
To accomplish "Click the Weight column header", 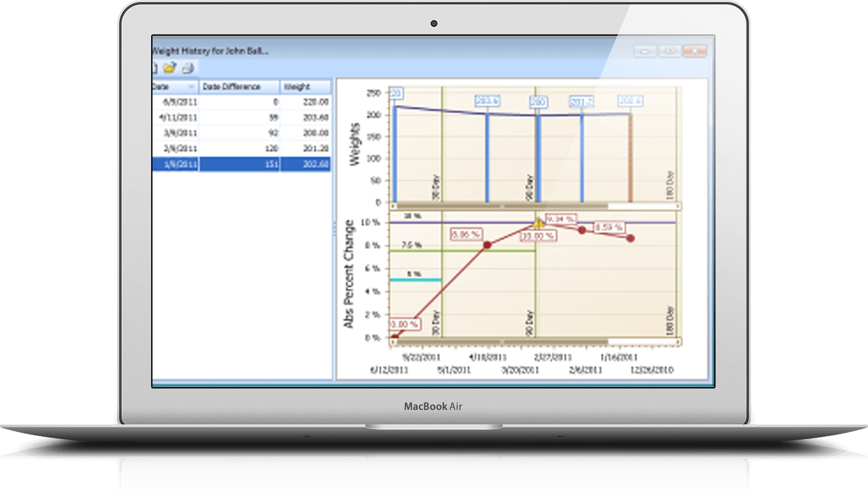I will (x=306, y=87).
